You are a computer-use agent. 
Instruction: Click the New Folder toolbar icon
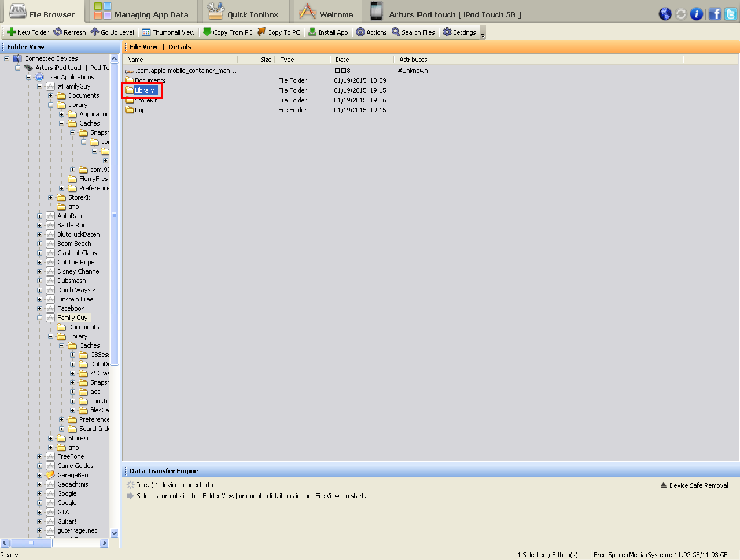point(12,32)
